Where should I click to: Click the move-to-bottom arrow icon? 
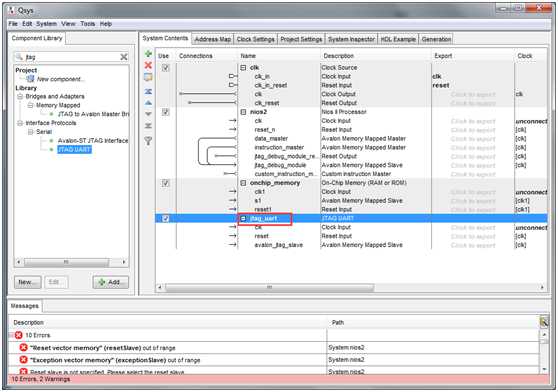148,126
